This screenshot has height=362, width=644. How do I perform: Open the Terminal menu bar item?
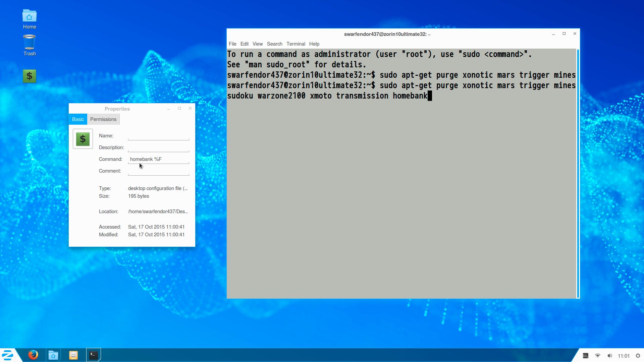[296, 44]
